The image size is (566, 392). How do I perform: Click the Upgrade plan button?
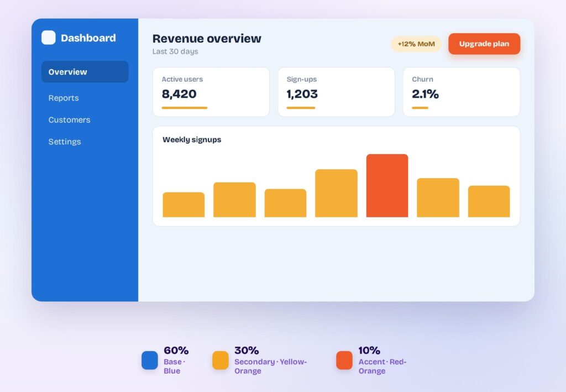(484, 44)
